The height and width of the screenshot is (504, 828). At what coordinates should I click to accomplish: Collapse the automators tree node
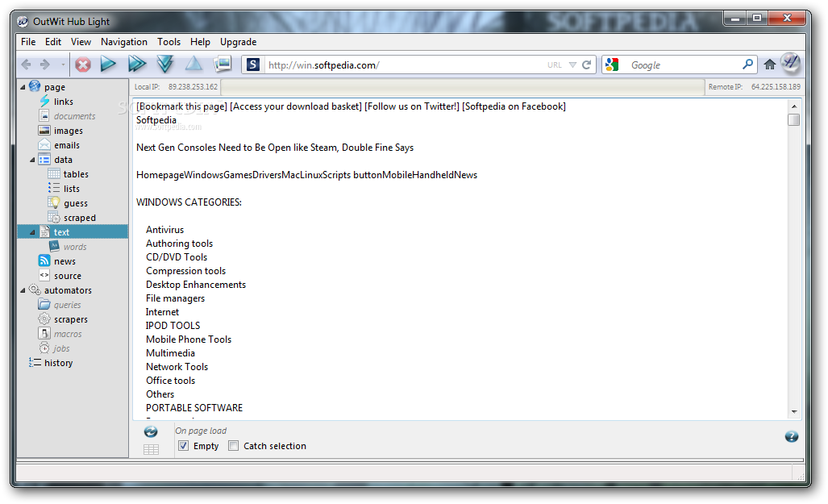pos(23,290)
